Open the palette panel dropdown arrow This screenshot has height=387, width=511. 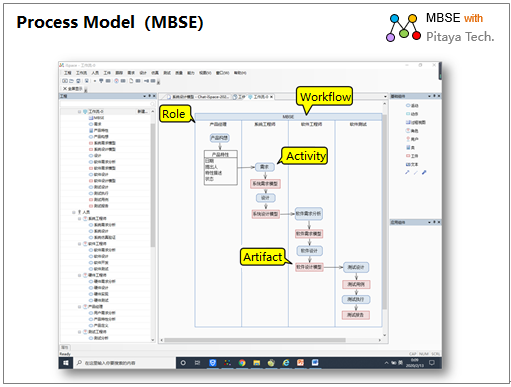tap(429, 96)
